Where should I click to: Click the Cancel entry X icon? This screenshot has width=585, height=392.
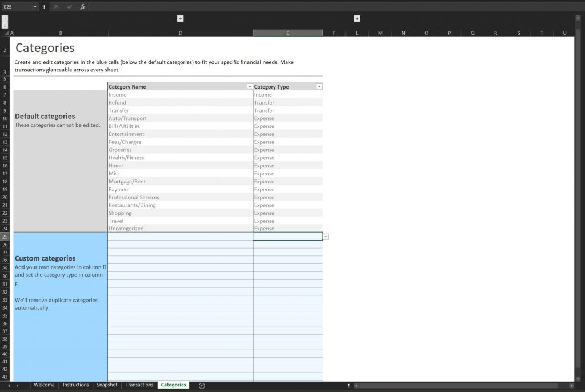(x=56, y=7)
